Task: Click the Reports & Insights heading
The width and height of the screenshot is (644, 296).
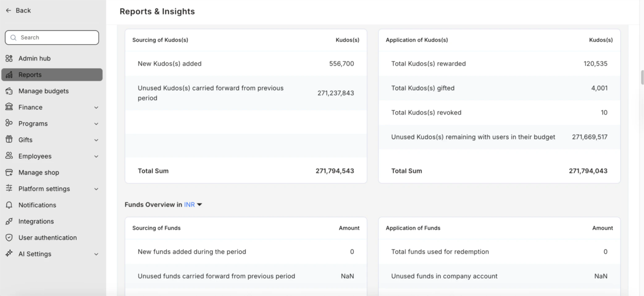Action: (x=157, y=11)
